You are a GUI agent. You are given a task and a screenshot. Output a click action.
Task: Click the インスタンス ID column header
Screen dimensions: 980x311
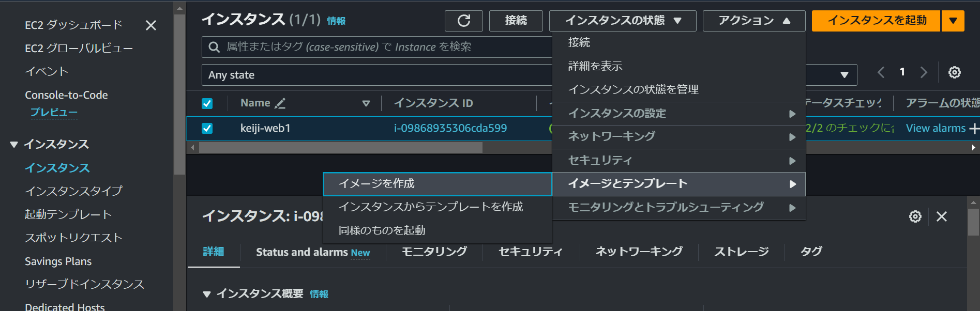(433, 103)
